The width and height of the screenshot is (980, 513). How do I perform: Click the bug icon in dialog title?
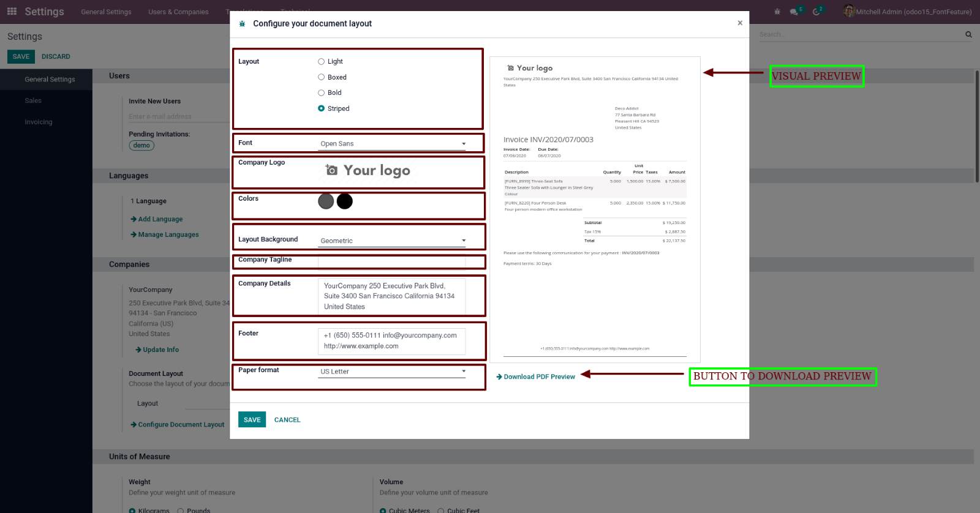[242, 24]
